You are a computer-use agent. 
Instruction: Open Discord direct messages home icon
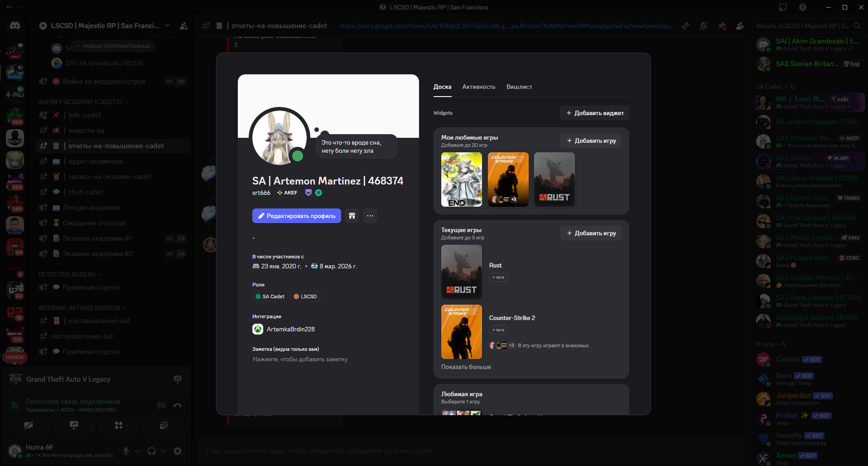15,26
